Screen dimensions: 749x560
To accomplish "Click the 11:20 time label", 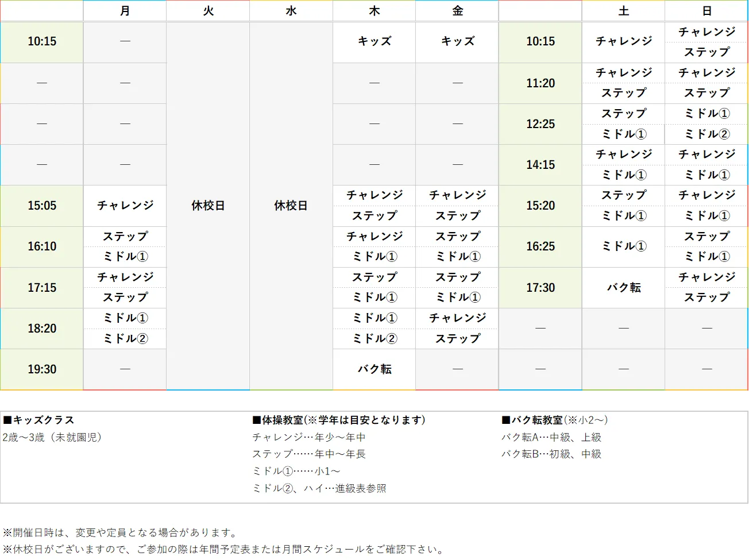I will pyautogui.click(x=539, y=83).
